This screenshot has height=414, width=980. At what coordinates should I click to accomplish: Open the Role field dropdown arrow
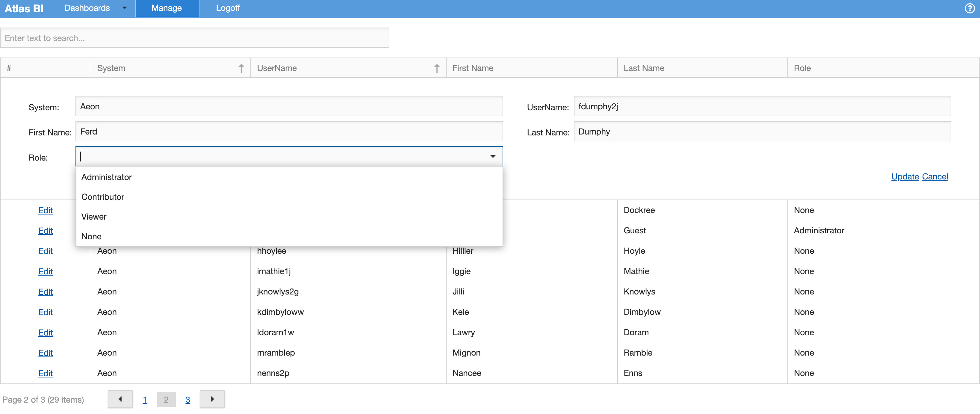tap(493, 156)
